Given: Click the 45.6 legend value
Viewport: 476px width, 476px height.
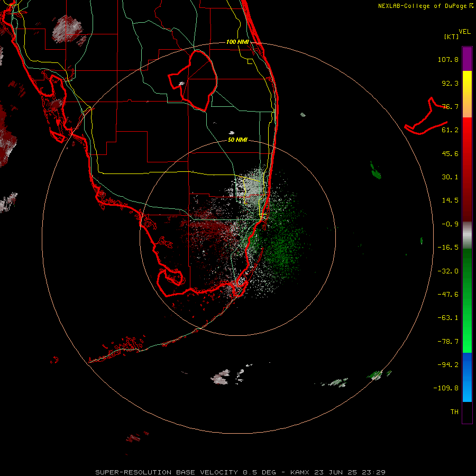Looking at the screenshot, I should click(x=450, y=153).
